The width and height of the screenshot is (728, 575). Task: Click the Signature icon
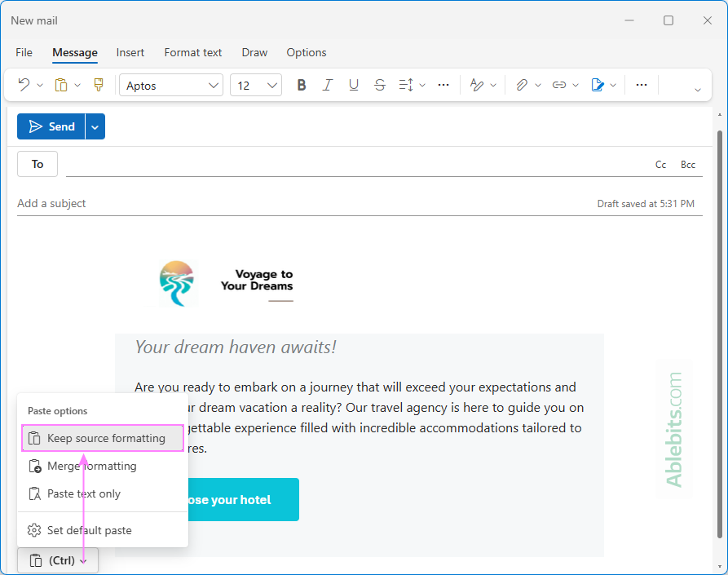[598, 85]
